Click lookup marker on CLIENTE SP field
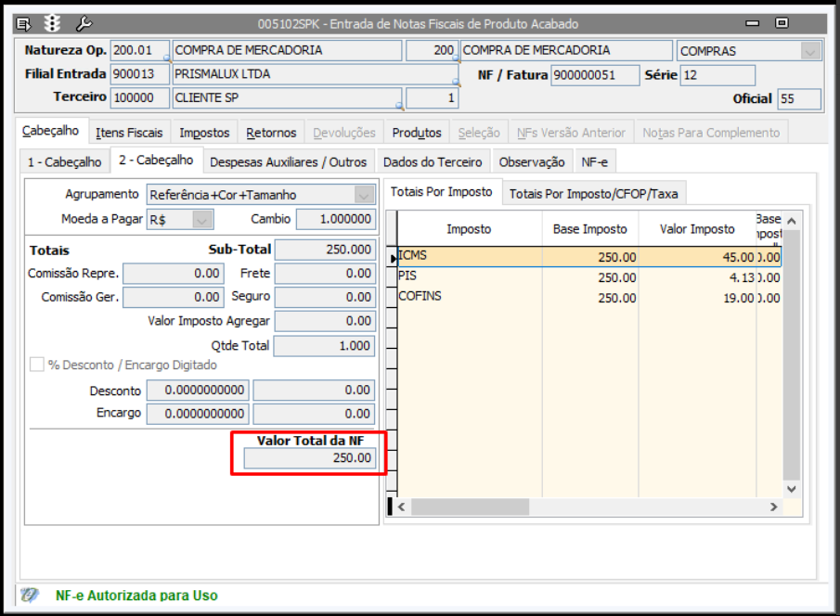Viewport: 840px width, 616px height. point(400,106)
